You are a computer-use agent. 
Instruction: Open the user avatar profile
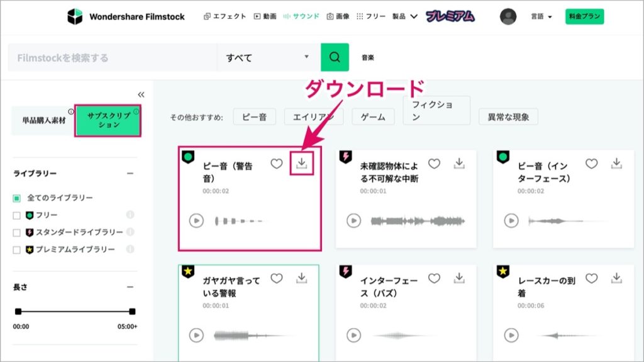508,16
